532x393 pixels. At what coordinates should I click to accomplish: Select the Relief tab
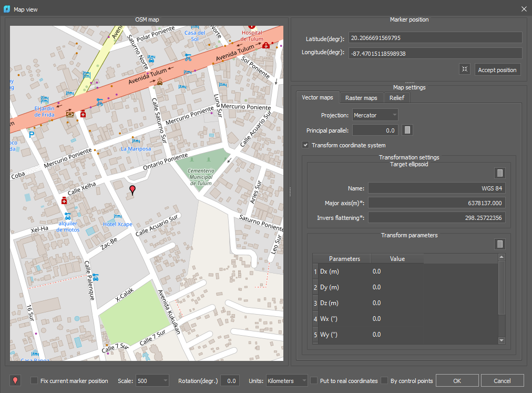[397, 97]
